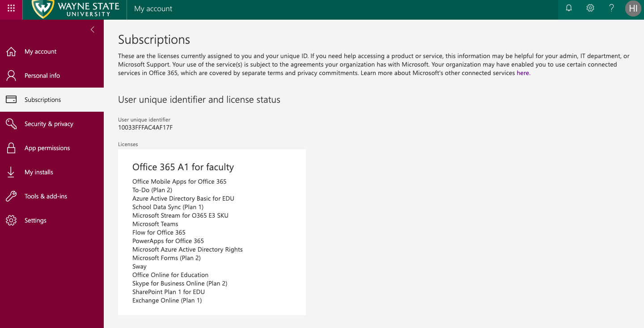
Task: Click the home icon for My account
Action: coord(11,51)
